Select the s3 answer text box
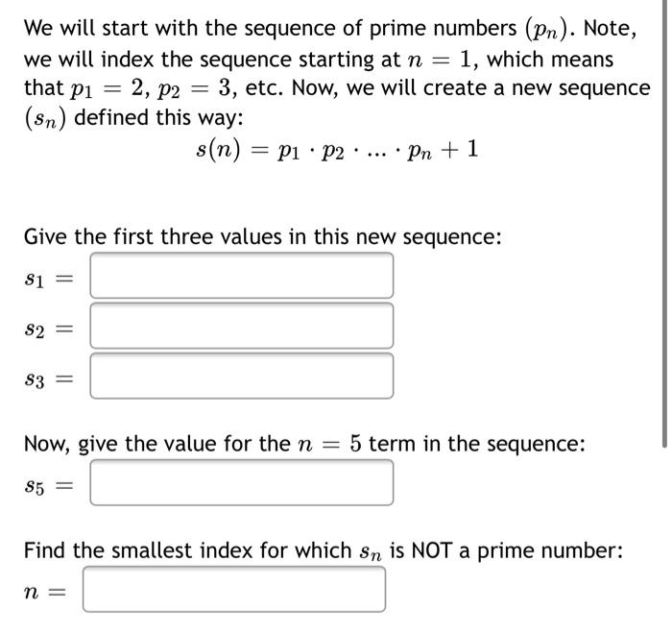 pos(242,376)
